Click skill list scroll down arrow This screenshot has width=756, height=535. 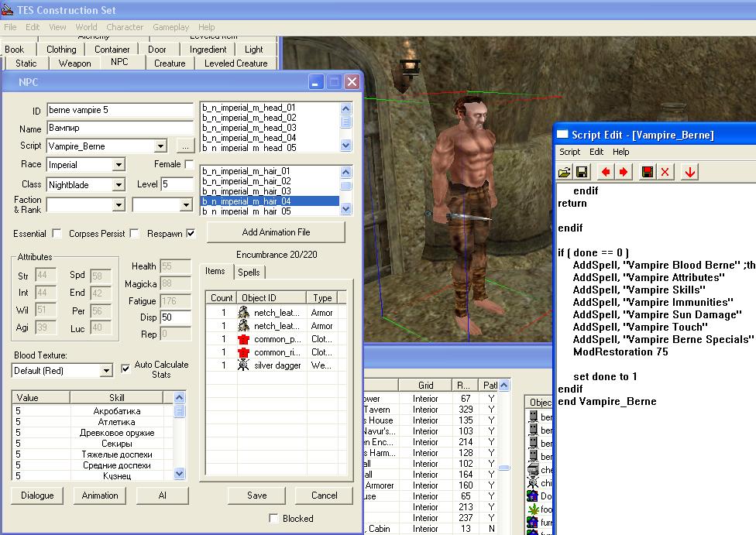coord(180,473)
